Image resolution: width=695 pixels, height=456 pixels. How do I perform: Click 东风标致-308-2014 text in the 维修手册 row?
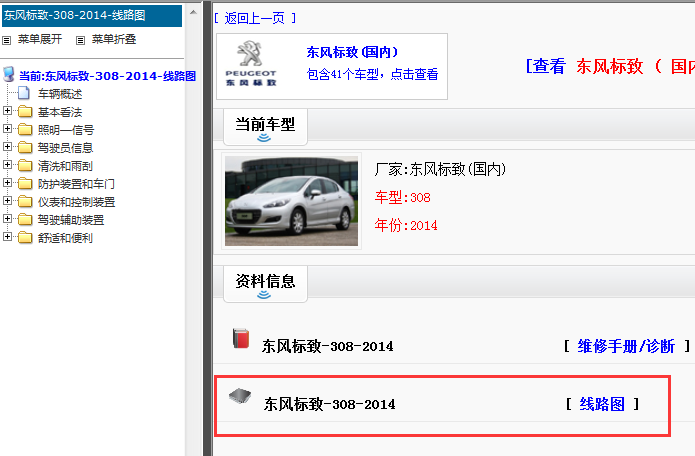point(328,346)
